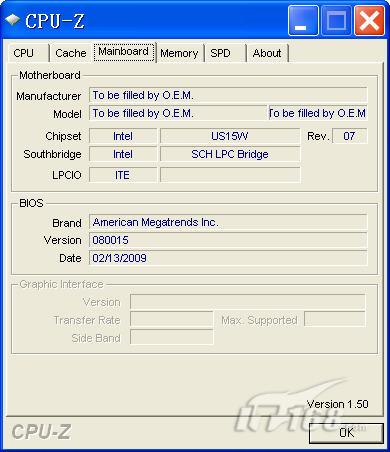Click the Manufacturer field value
The width and height of the screenshot is (390, 452).
tap(228, 95)
